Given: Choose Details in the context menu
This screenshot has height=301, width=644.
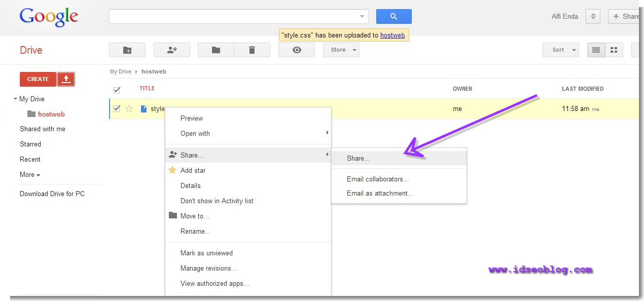Looking at the screenshot, I should (248, 185).
